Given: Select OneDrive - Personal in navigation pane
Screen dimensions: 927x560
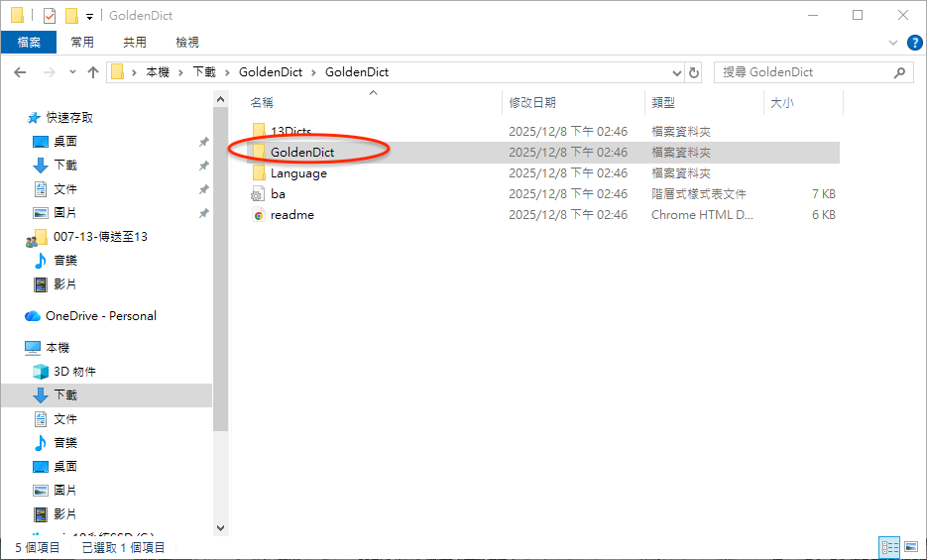Looking at the screenshot, I should click(x=100, y=316).
